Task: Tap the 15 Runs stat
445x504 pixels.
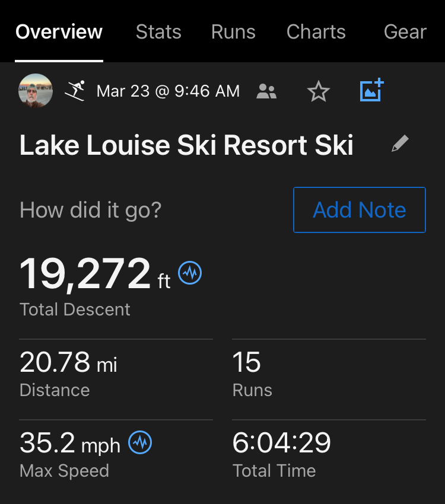Action: coord(247,362)
